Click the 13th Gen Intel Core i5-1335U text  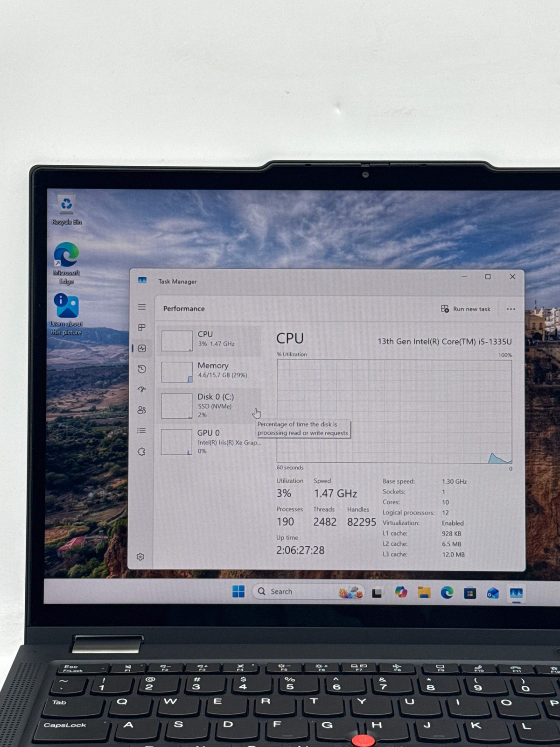(x=444, y=342)
